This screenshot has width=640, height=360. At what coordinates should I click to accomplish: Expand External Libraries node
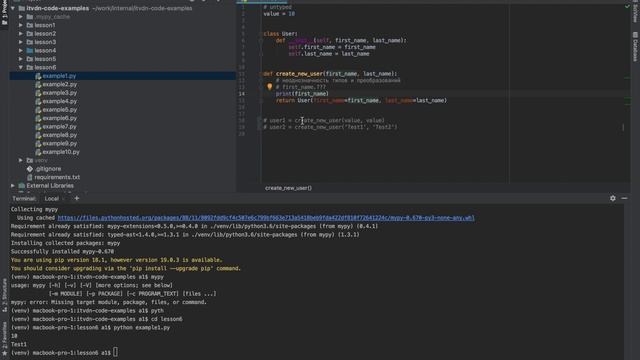13,186
